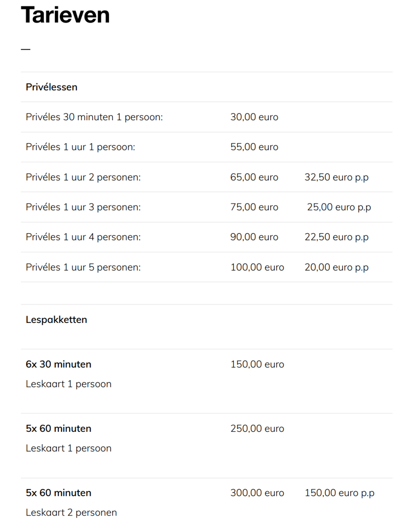
Task: Select the 250,00 euro package price
Action: click(258, 429)
